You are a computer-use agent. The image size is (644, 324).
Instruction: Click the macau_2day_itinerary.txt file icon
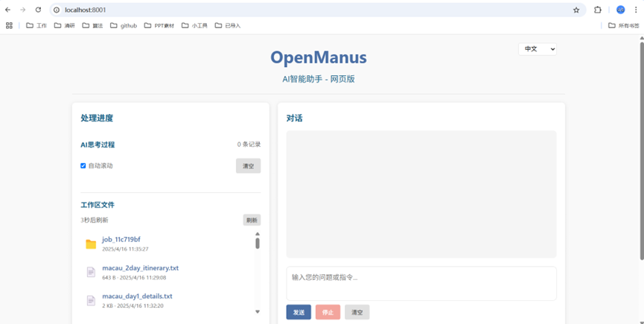pos(91,272)
